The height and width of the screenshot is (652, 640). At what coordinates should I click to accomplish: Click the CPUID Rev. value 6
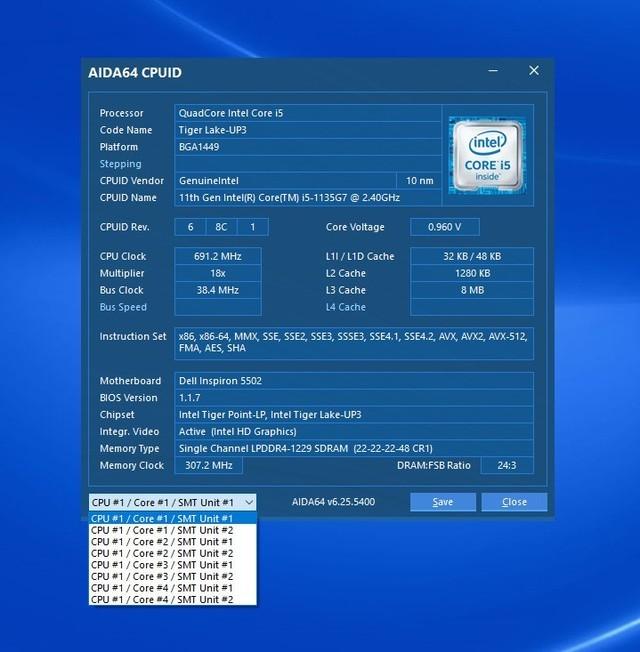click(190, 227)
